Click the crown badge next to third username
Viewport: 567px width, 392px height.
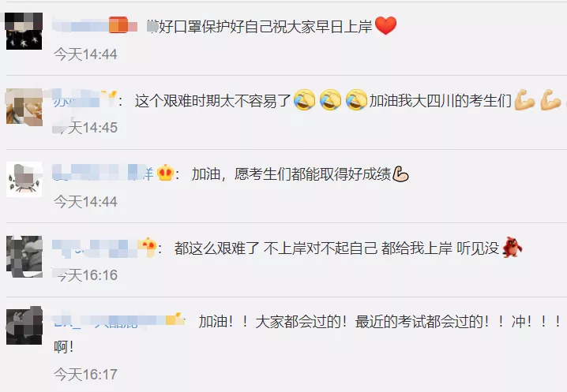click(165, 173)
